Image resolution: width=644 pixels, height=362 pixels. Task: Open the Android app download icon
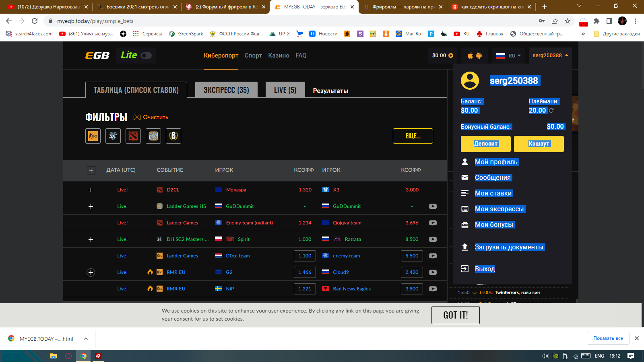click(479, 56)
